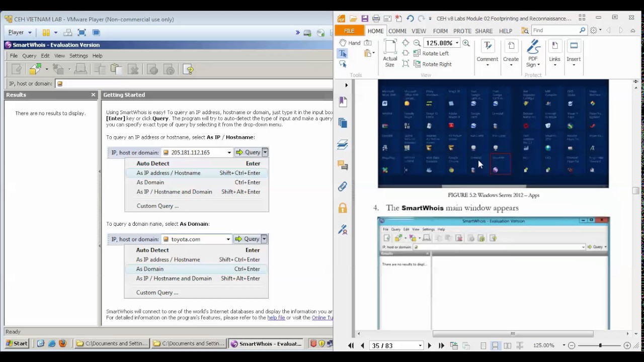Rotate the PDF page left
This screenshot has width=644, height=362.
click(431, 53)
